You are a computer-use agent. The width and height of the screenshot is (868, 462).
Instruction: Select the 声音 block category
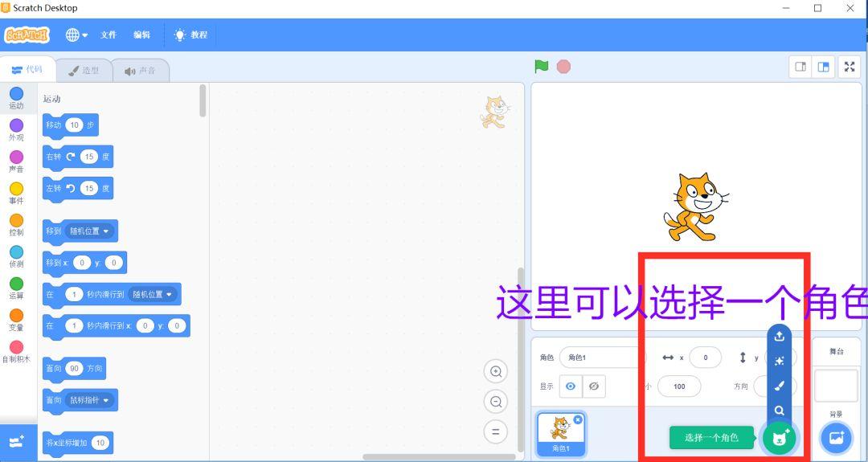click(17, 161)
